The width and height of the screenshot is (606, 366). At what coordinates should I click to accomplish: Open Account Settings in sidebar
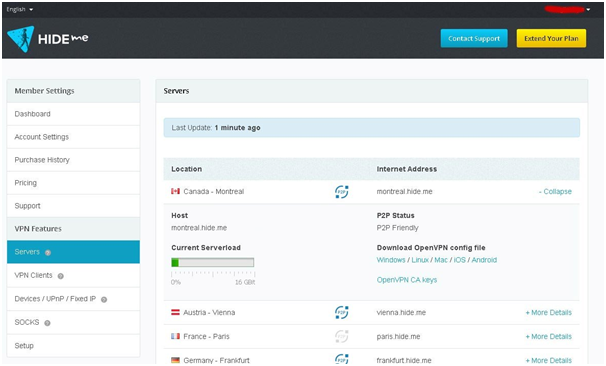pyautogui.click(x=73, y=137)
